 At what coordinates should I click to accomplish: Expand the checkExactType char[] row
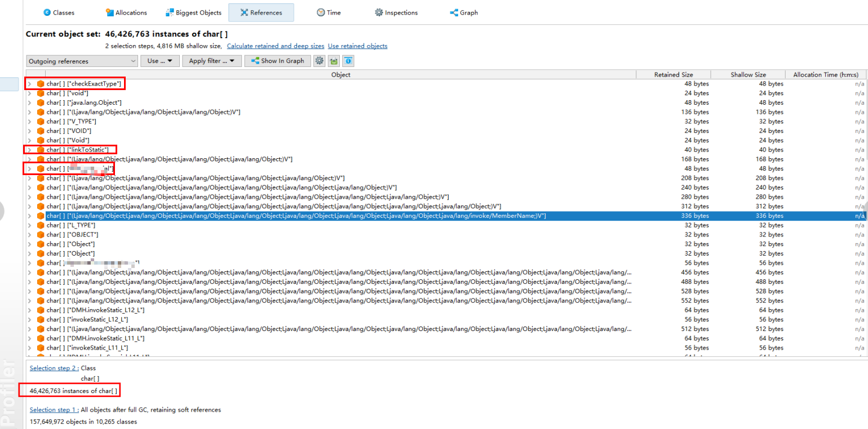pyautogui.click(x=29, y=84)
